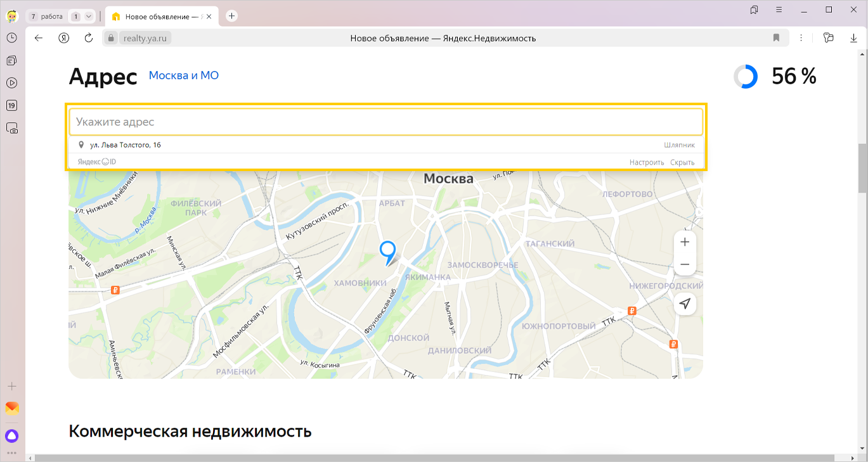Open the tabs panel icon in sidebar
Screen dimensions: 868x462
[12, 61]
